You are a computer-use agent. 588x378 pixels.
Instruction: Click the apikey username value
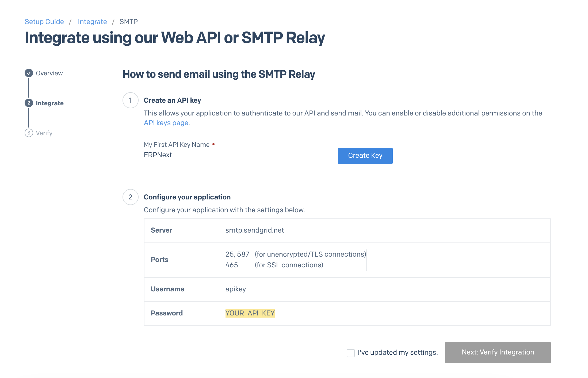point(235,289)
